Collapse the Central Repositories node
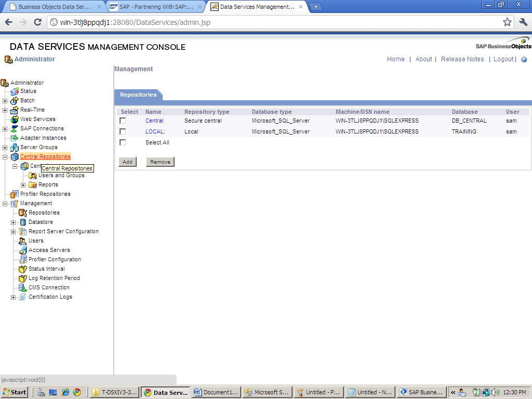Viewport: 532px width, 399px height. tap(5, 157)
